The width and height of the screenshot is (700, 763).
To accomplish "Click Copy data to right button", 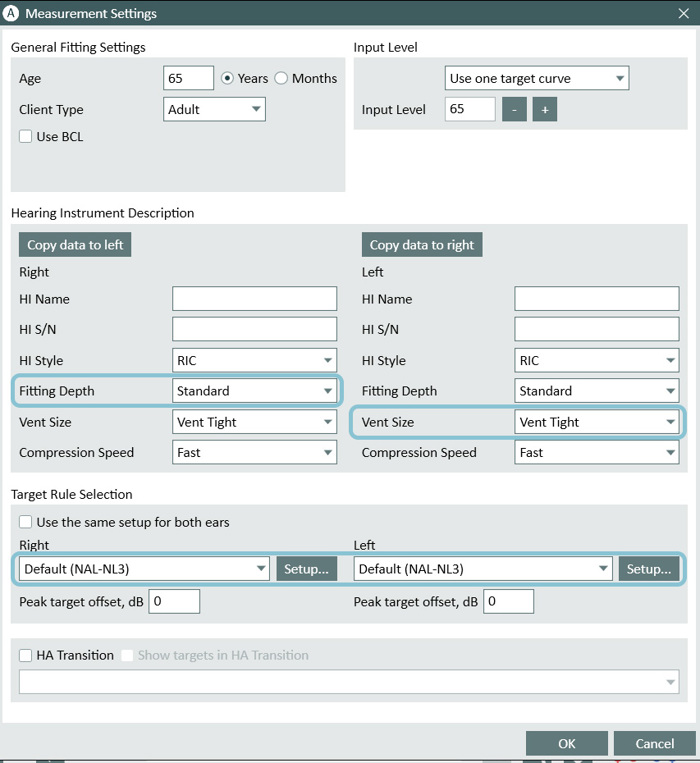I will [422, 245].
